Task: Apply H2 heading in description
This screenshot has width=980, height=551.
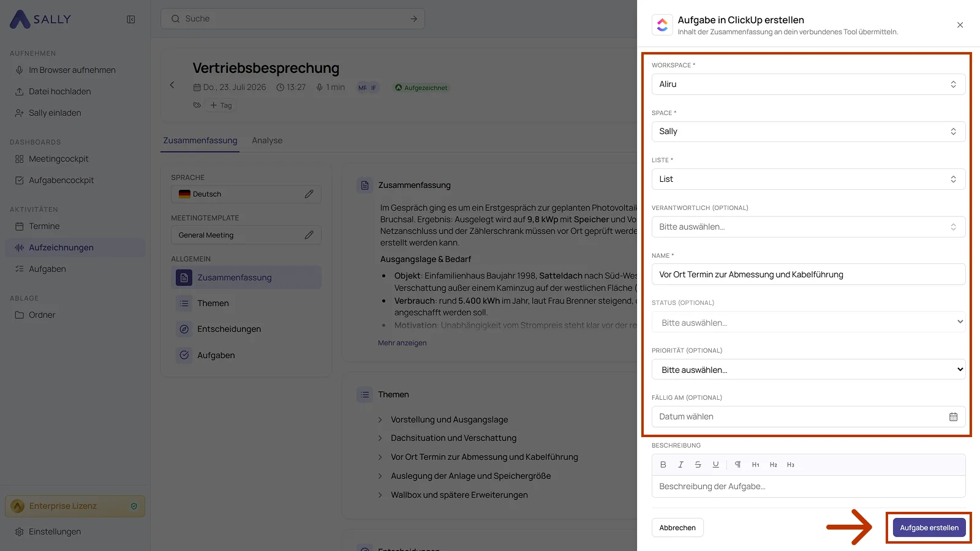Action: tap(774, 465)
